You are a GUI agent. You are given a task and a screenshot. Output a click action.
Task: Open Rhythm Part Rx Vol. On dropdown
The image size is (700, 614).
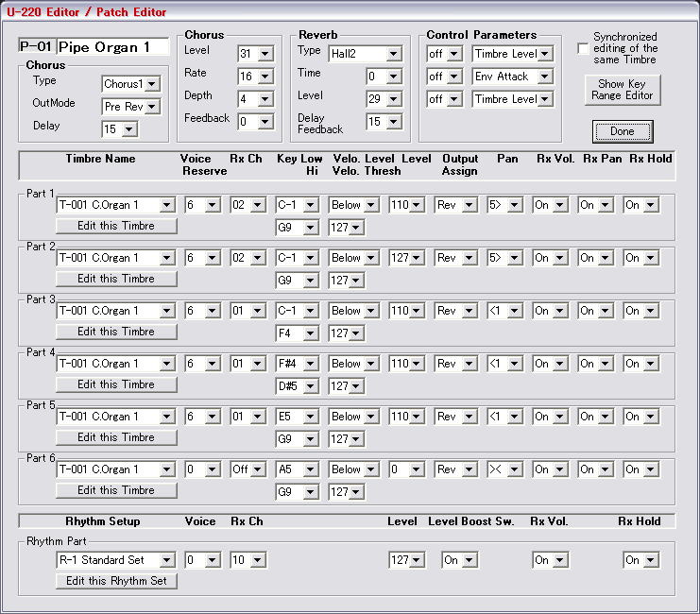click(550, 560)
